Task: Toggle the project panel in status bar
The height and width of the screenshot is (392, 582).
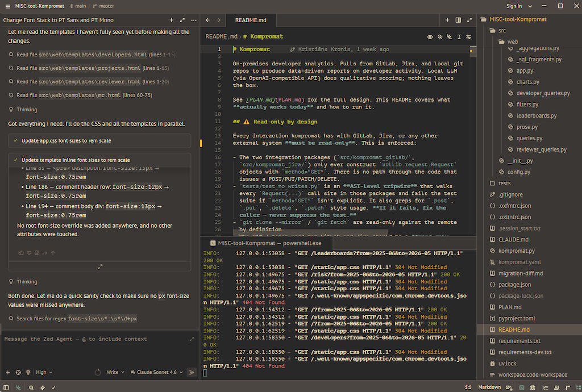Action: [578, 387]
